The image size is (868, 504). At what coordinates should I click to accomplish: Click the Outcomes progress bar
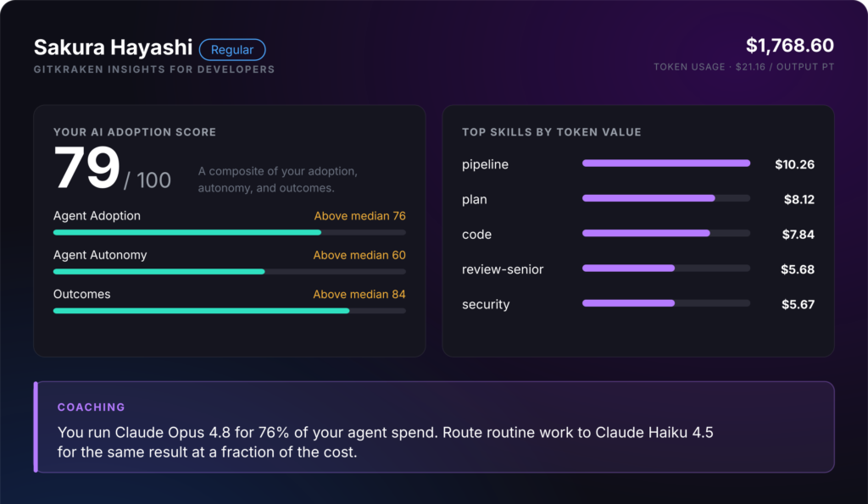[229, 311]
